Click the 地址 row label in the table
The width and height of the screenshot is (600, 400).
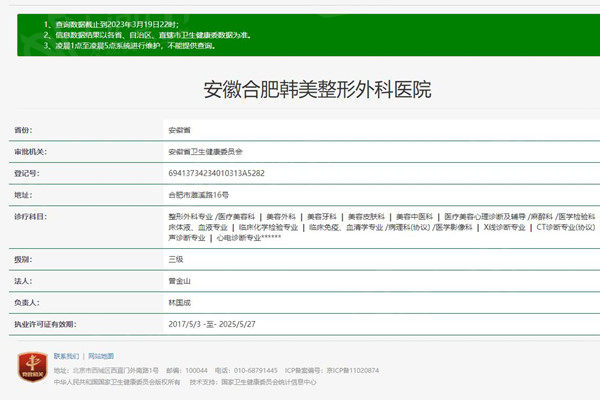(23, 195)
